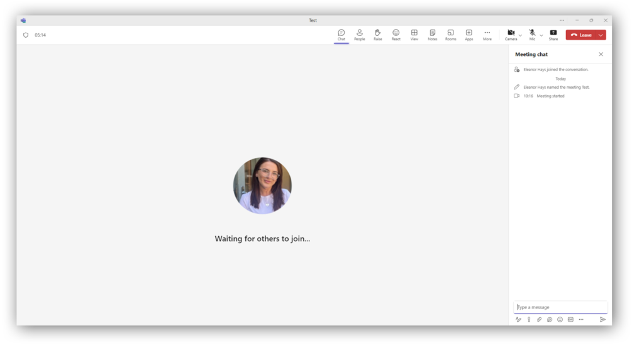Click the participant profile picture

pos(262,186)
